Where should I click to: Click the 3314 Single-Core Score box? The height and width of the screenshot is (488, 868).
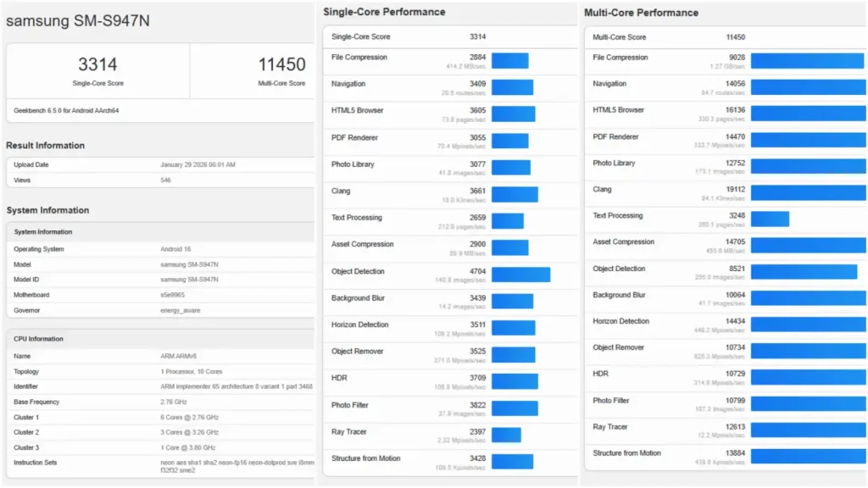click(97, 70)
